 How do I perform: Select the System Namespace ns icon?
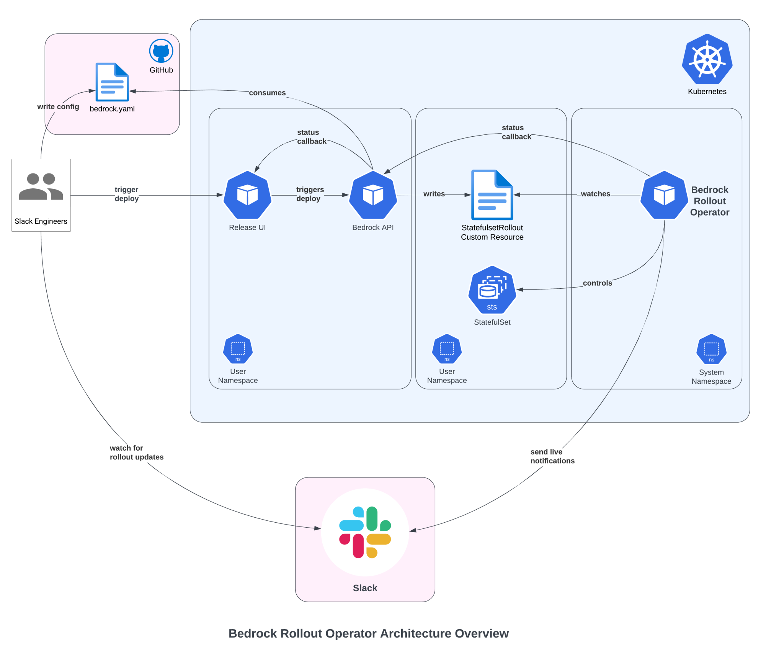(711, 349)
